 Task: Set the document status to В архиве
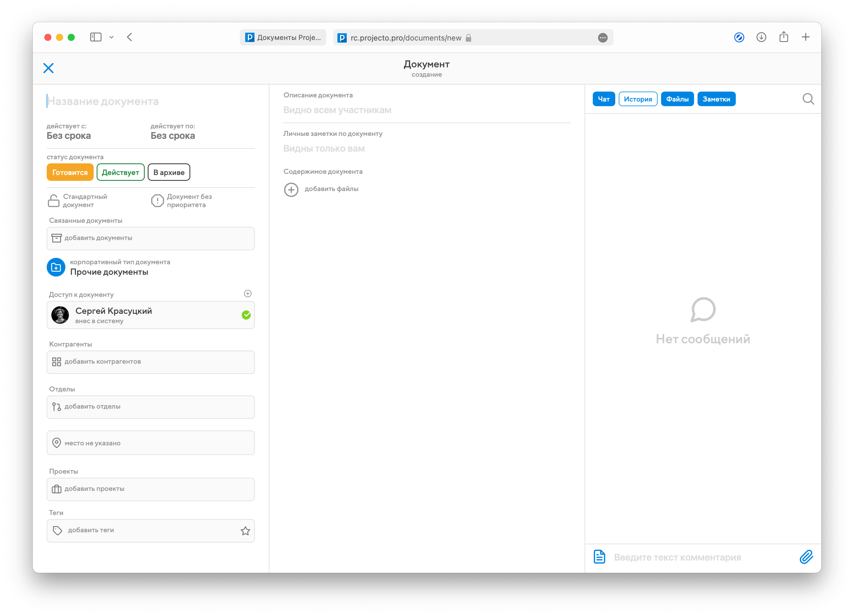169,172
